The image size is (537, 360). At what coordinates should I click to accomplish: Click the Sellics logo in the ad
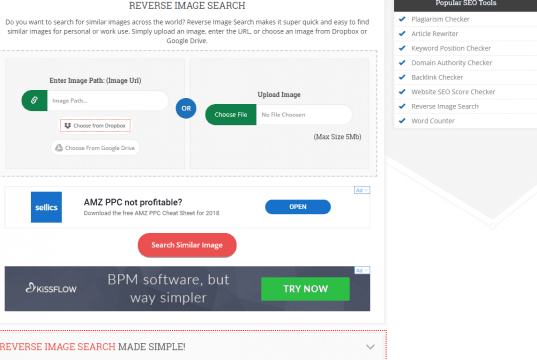46,207
